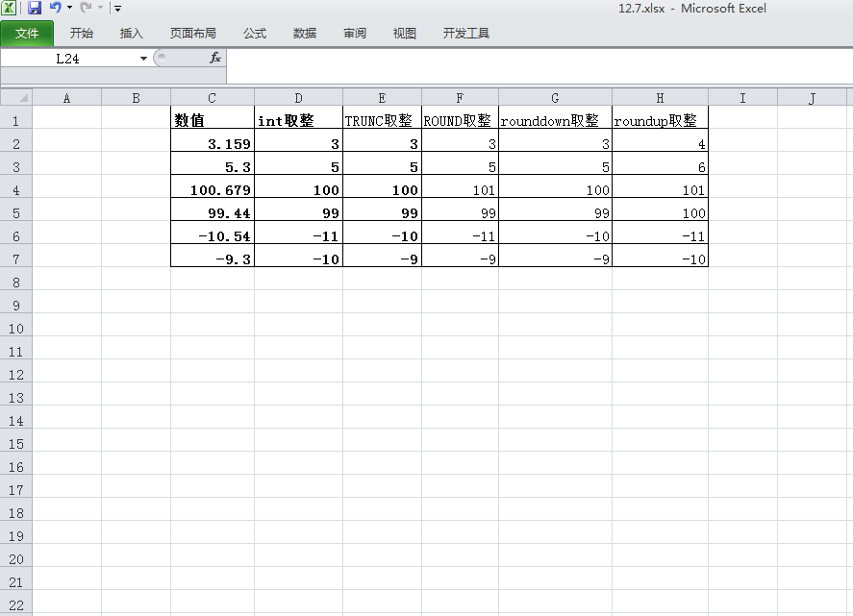
Task: Select the int column cell showing -11
Action: point(299,233)
